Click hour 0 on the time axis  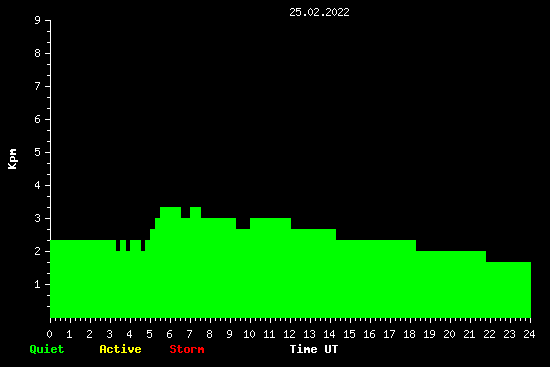click(x=49, y=334)
